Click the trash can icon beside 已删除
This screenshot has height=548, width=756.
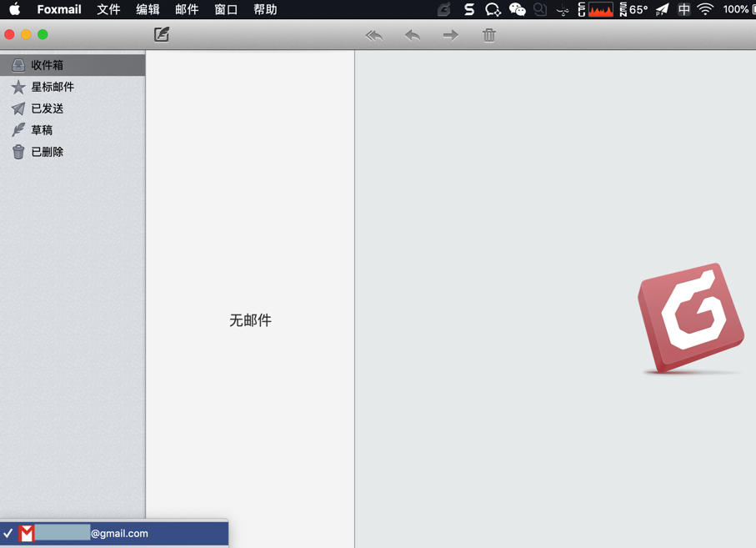coord(18,152)
